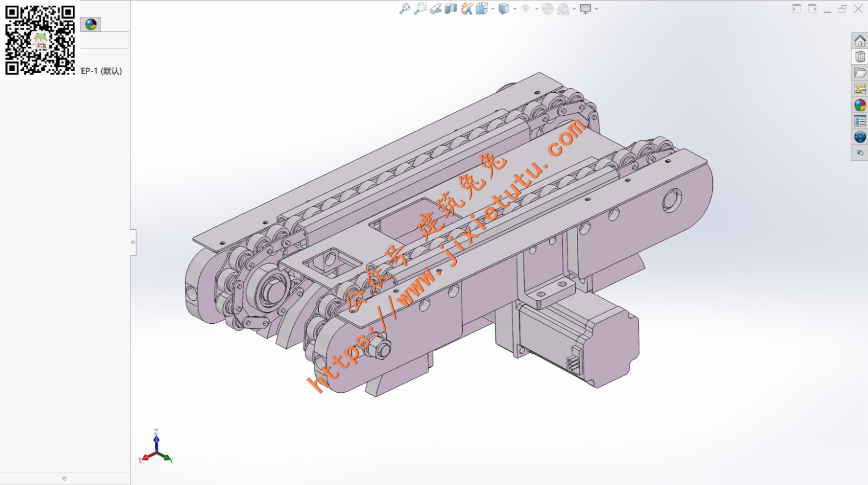Select the STEP-1 (默认) tree item
The height and width of the screenshot is (485, 868).
101,71
